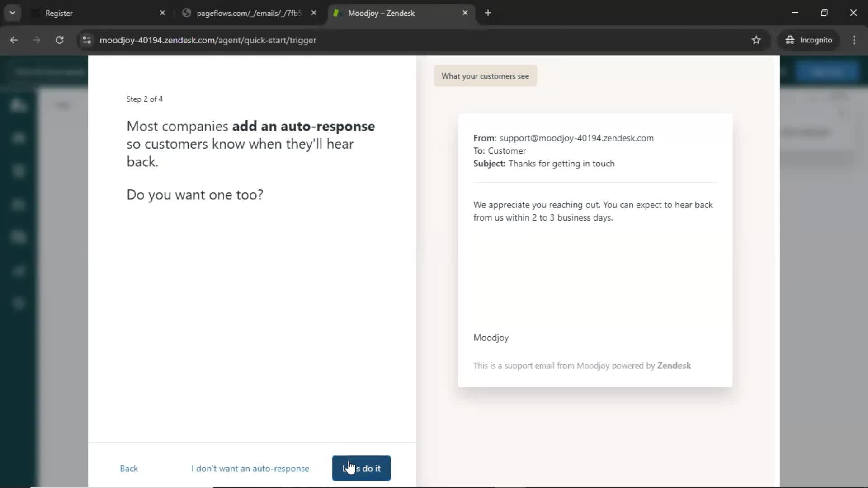
Task: Close the Moodjoy – Zendesk tab
Action: [465, 13]
